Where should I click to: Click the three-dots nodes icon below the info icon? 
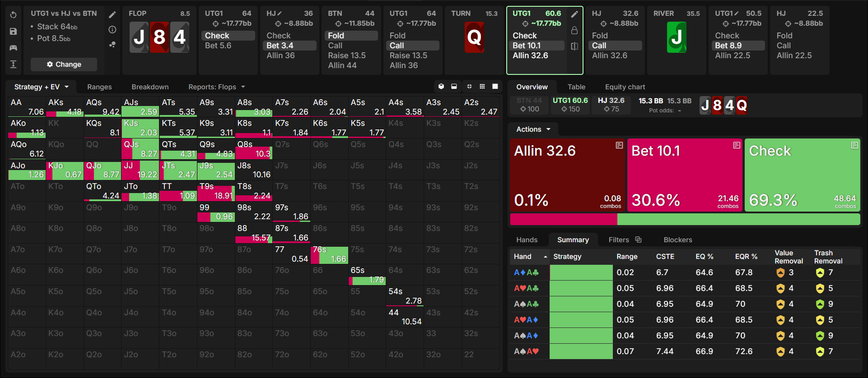(112, 44)
